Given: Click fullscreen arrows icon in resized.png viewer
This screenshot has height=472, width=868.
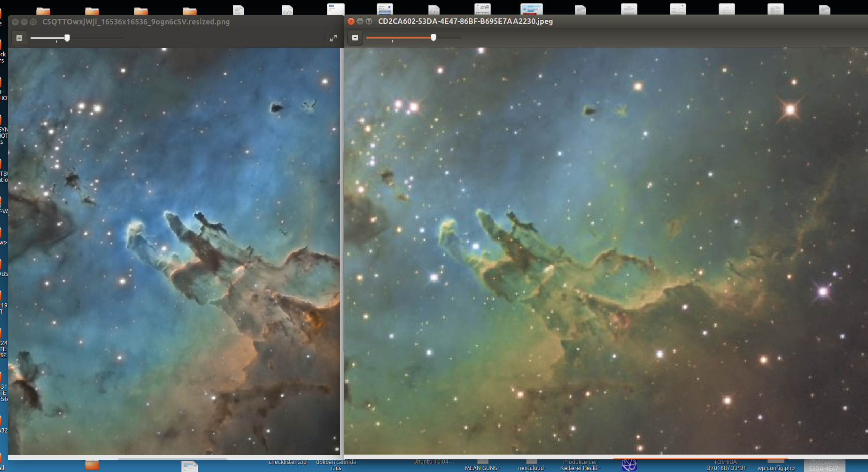Looking at the screenshot, I should pyautogui.click(x=333, y=38).
